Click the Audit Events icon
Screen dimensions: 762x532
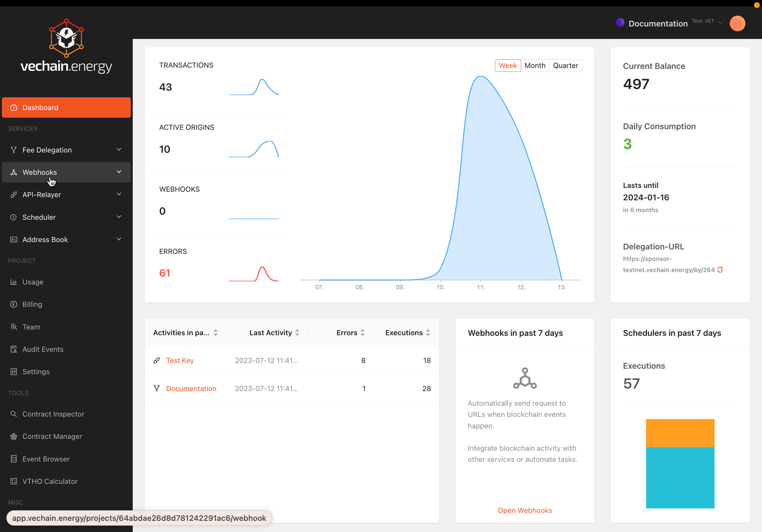pyautogui.click(x=14, y=349)
